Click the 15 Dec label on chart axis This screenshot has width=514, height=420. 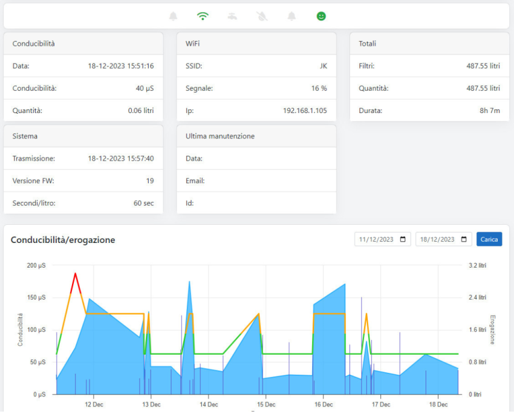pyautogui.click(x=266, y=404)
